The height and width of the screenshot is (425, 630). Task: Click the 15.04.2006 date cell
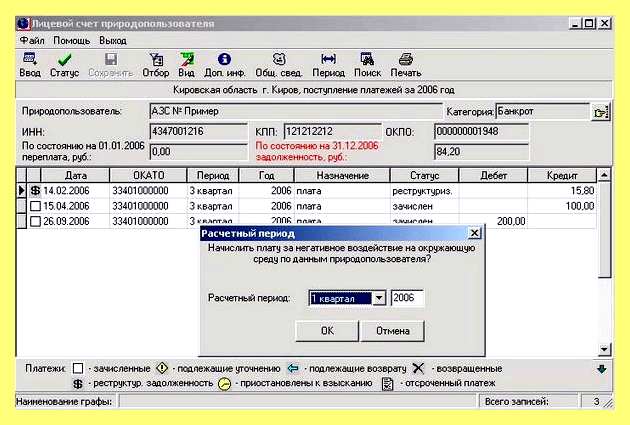75,206
